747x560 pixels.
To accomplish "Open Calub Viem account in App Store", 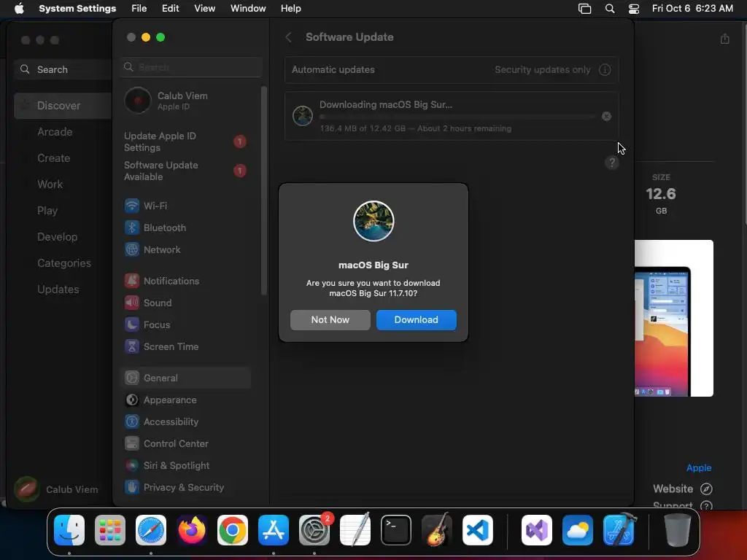I will (56, 489).
